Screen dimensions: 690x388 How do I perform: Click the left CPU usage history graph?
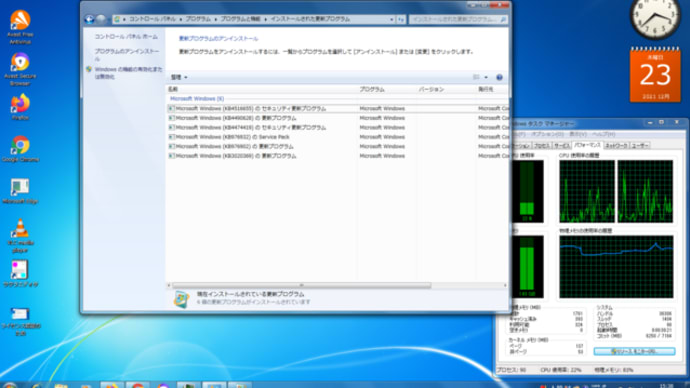[587, 191]
